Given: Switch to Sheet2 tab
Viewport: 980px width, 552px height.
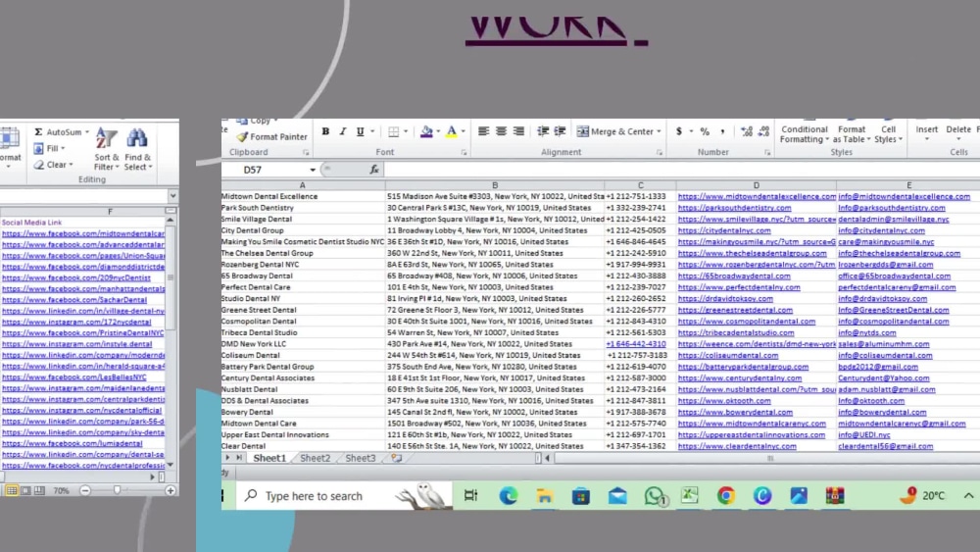Looking at the screenshot, I should point(315,458).
